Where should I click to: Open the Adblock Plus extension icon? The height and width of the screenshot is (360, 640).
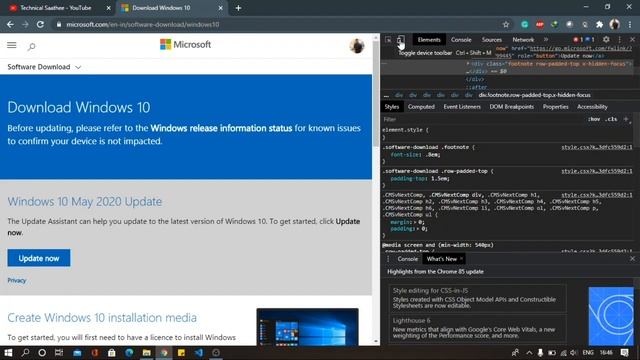(540, 24)
